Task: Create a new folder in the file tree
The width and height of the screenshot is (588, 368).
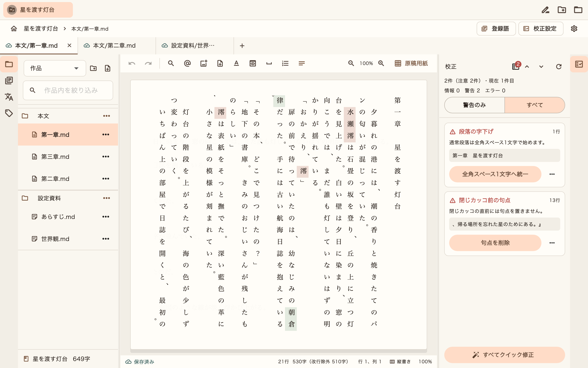Action: pyautogui.click(x=93, y=68)
